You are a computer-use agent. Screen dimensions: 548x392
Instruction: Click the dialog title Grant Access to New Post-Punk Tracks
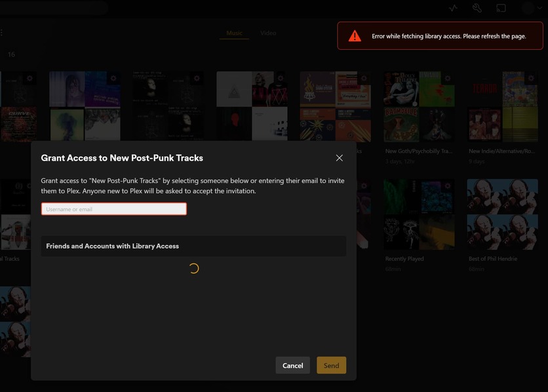pos(122,158)
